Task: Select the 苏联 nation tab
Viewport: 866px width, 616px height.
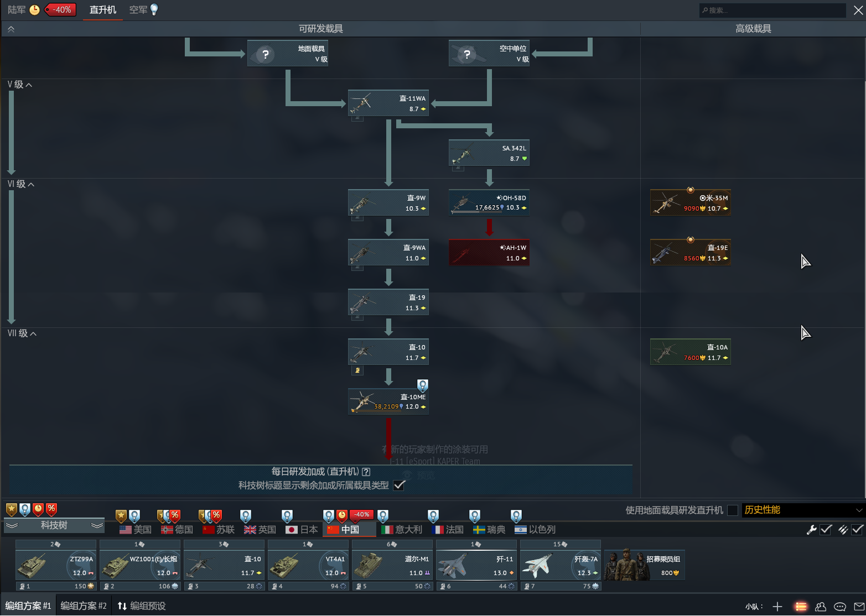Action: 219,530
